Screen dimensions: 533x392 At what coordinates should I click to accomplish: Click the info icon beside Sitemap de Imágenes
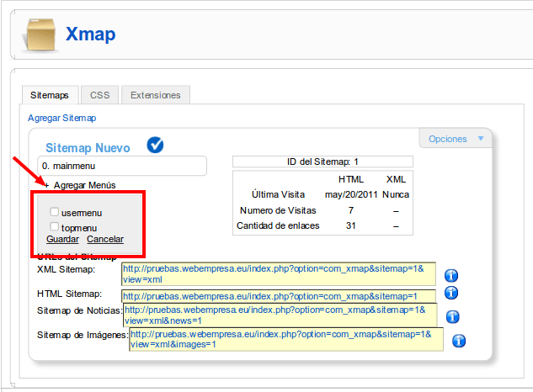coord(459,341)
